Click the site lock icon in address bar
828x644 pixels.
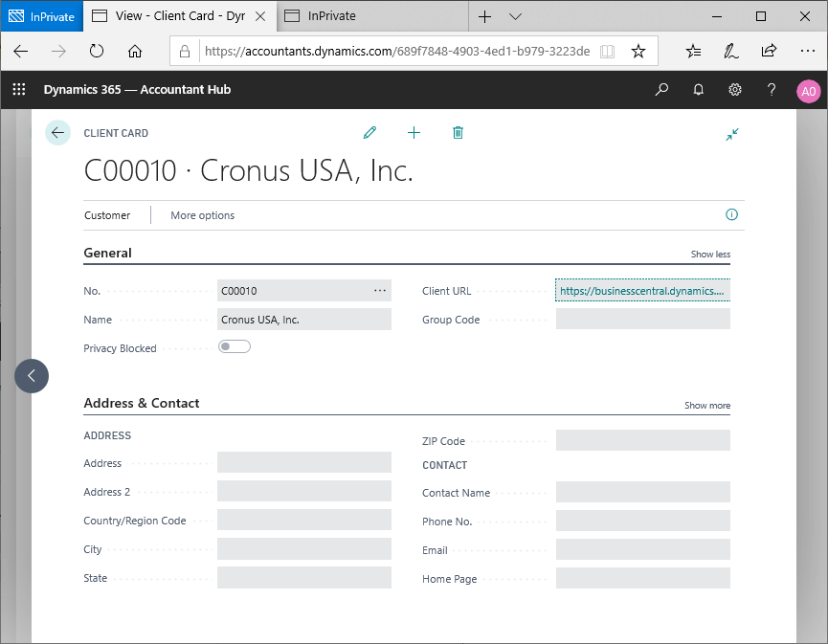click(x=185, y=52)
